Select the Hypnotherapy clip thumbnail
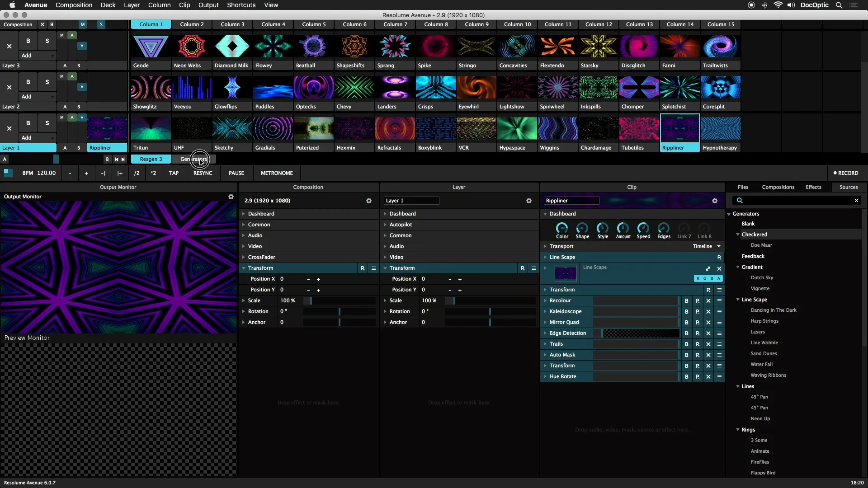The height and width of the screenshot is (488, 868). pos(720,128)
